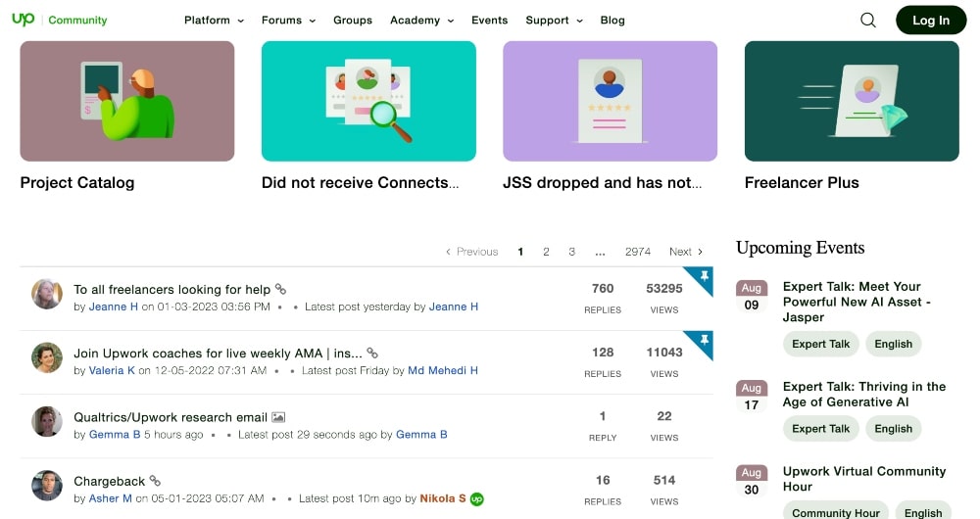Viewport: 980px width, 519px height.
Task: Open Asher M's avatar picture
Action: coord(47,486)
